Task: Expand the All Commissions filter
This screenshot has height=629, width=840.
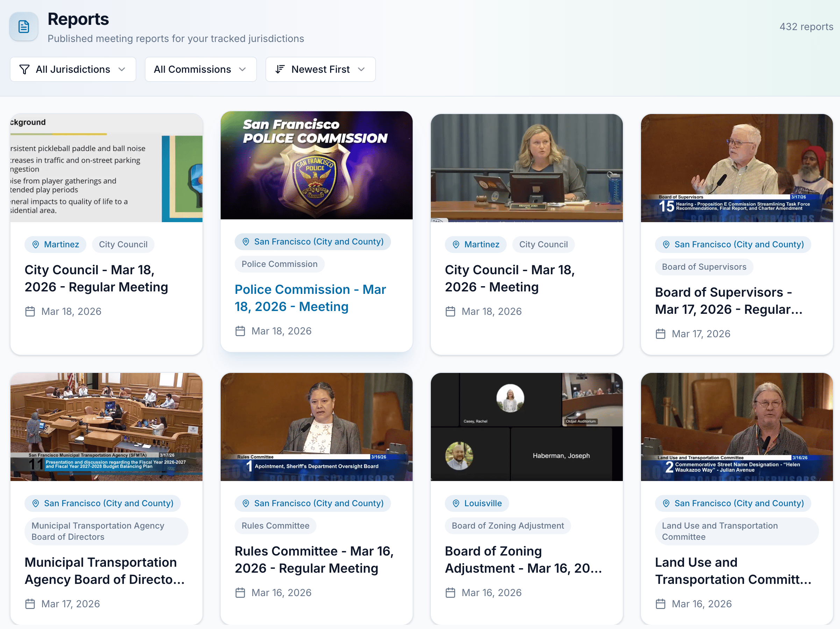Action: 200,70
